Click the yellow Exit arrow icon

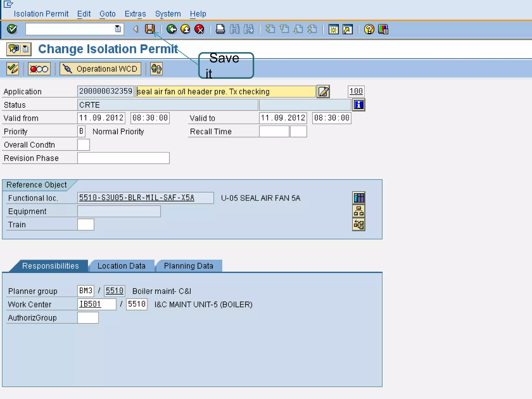[185, 29]
